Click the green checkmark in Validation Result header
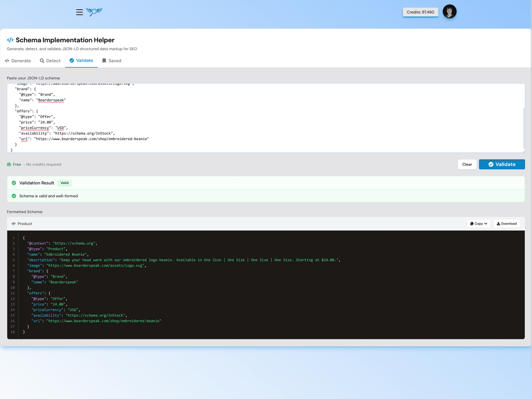This screenshot has height=399, width=532. point(13,183)
